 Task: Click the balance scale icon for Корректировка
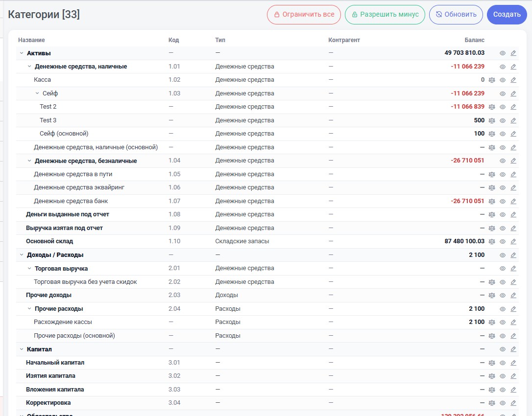coord(492,403)
